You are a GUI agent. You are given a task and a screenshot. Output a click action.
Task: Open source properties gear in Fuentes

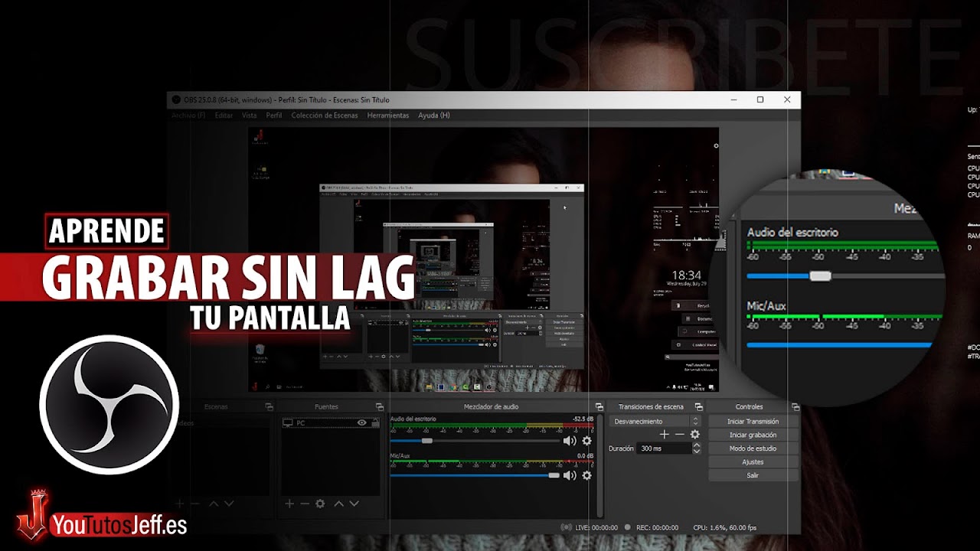point(320,504)
